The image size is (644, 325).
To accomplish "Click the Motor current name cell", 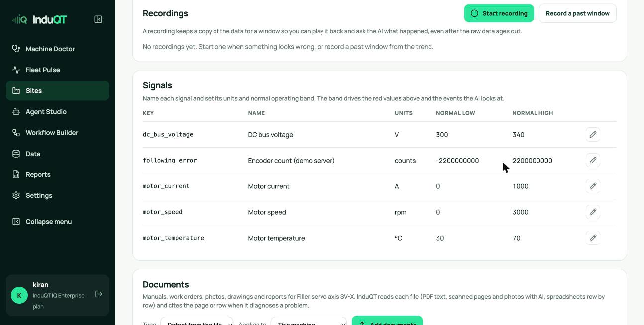I will 269,186.
